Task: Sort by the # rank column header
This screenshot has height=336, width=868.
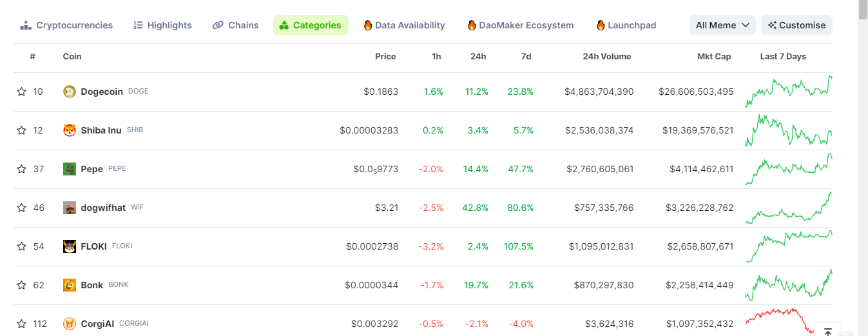Action: (32, 57)
